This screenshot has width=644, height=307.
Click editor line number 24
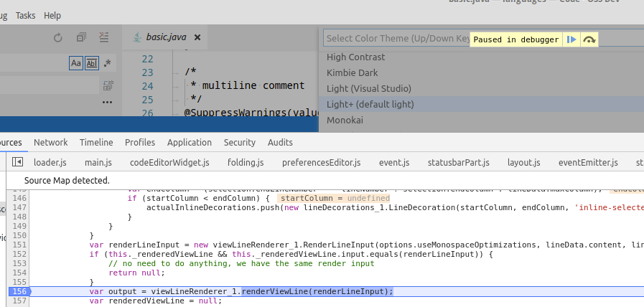pos(147,86)
